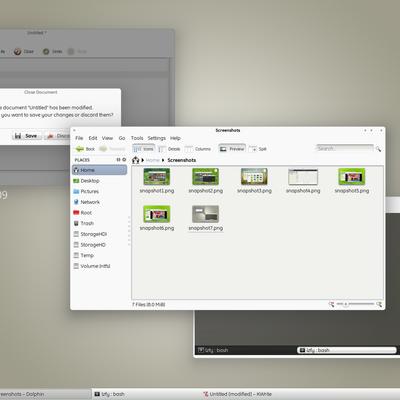Click the Undo toolbar button in KWrite
The width and height of the screenshot is (400, 400).
pos(53,51)
